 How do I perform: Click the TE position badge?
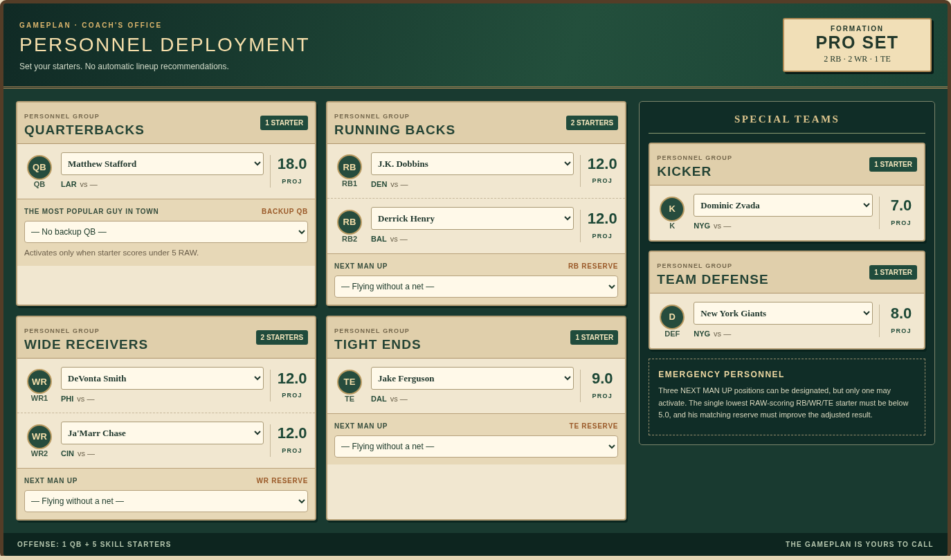pyautogui.click(x=350, y=382)
